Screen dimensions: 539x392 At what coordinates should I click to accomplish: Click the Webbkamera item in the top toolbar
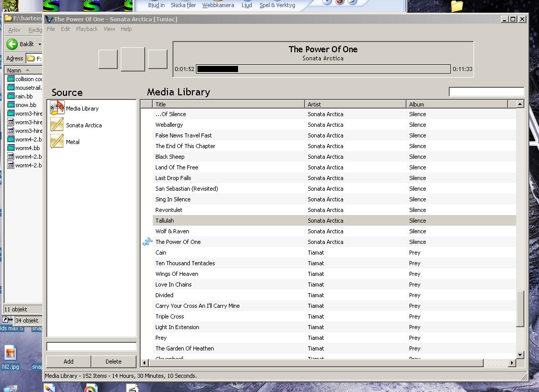[x=218, y=5]
